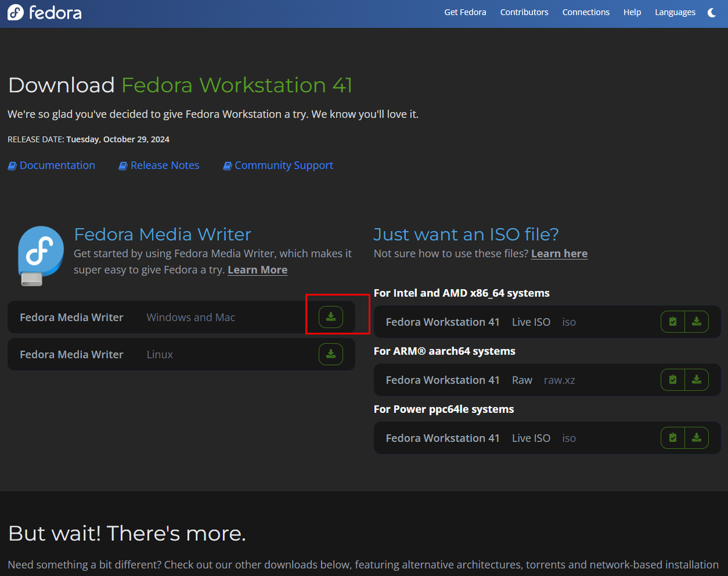Click the Fedora Media Writer heading
This screenshot has height=576, width=728.
coord(163,235)
